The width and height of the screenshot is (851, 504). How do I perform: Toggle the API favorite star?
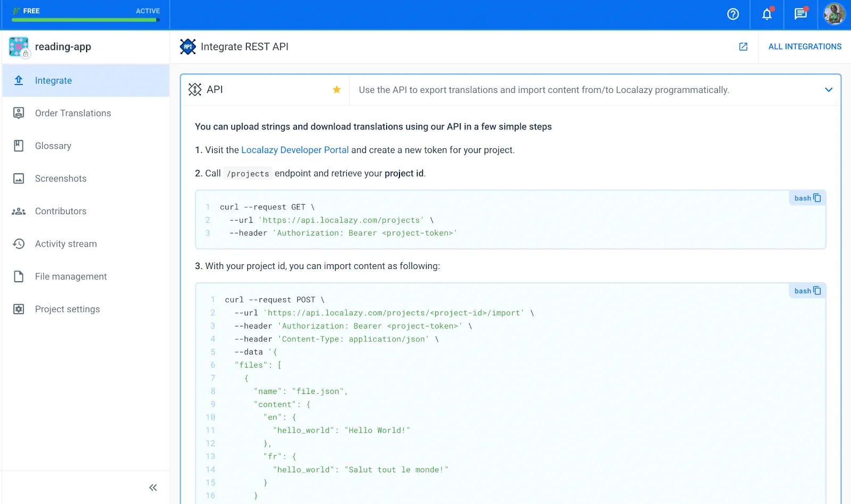pos(336,90)
